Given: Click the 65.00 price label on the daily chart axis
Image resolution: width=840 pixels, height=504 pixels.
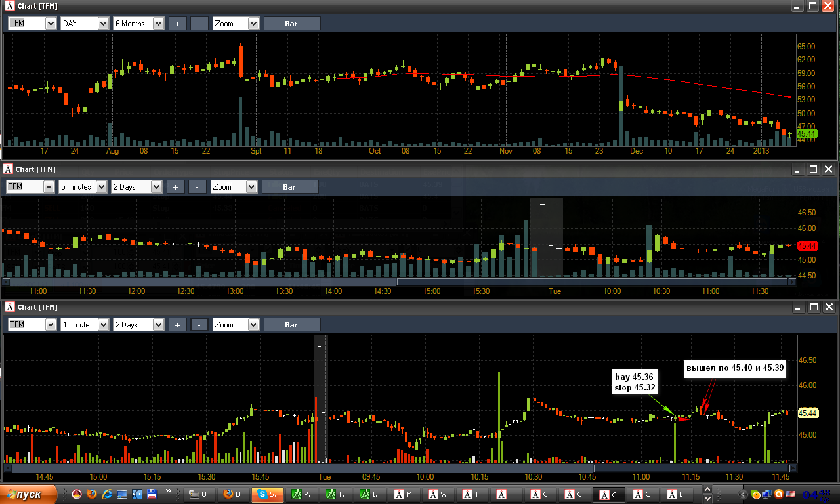Looking at the screenshot, I should point(806,47).
